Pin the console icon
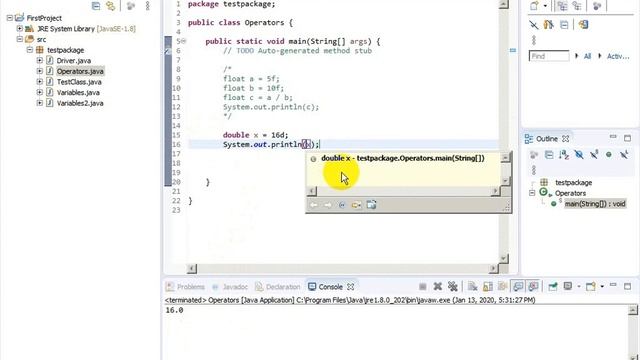This screenshot has height=360, width=640. pyautogui.click(x=553, y=287)
